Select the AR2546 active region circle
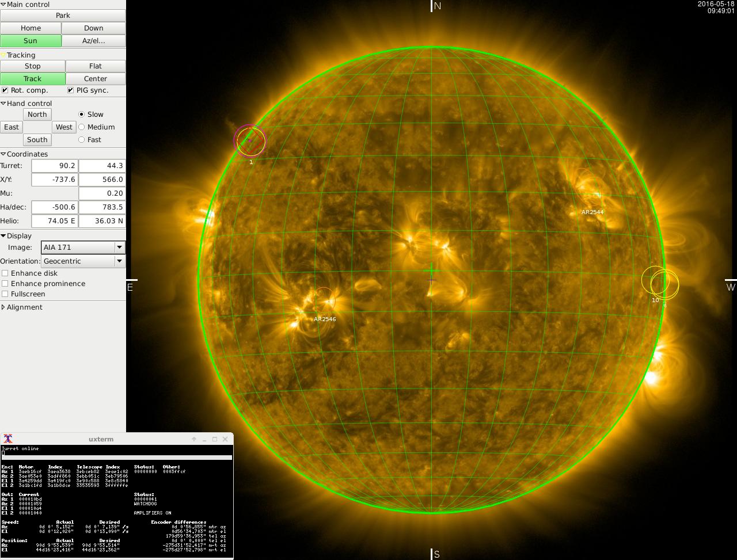The width and height of the screenshot is (737, 560). [x=324, y=300]
